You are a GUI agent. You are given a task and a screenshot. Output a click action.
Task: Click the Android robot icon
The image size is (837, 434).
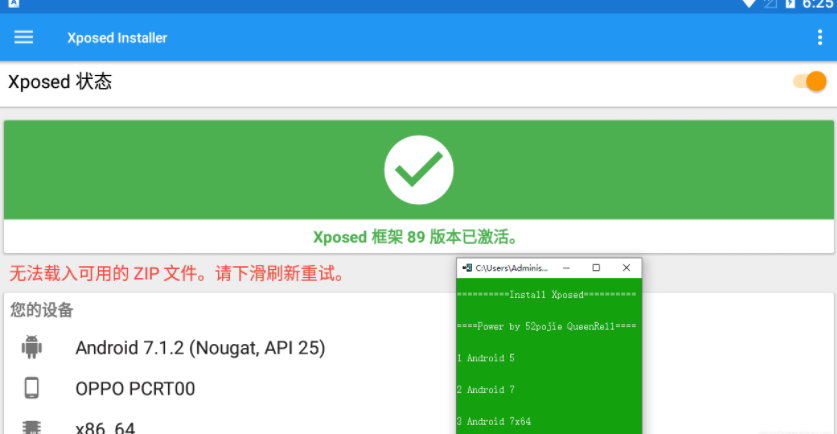coord(32,348)
